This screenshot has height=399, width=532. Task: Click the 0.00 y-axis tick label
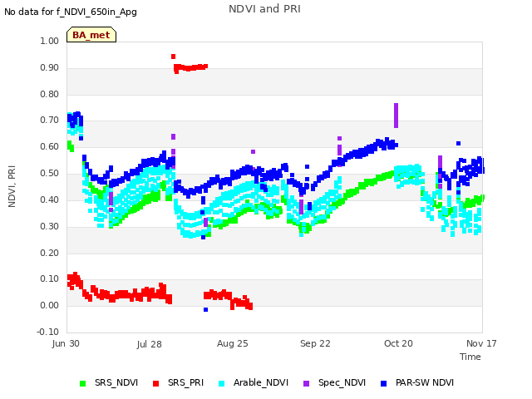point(50,305)
